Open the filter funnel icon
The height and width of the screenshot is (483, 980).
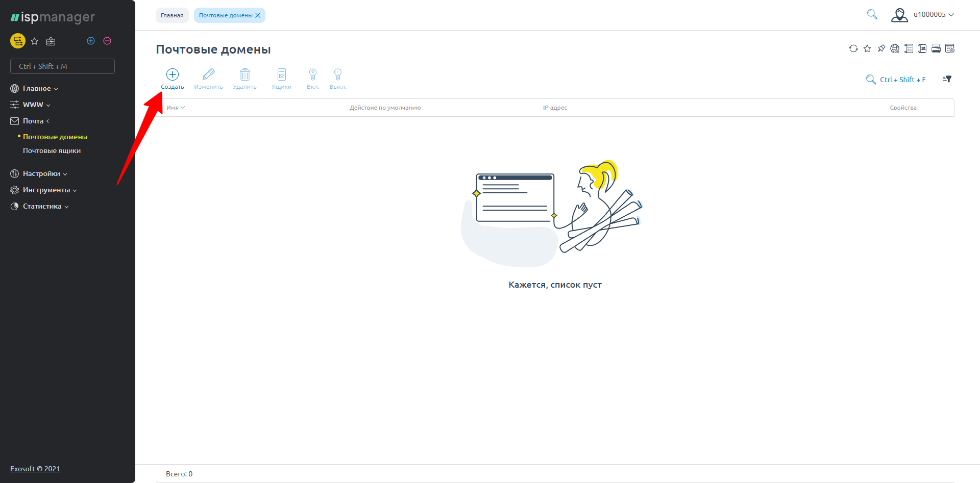947,79
